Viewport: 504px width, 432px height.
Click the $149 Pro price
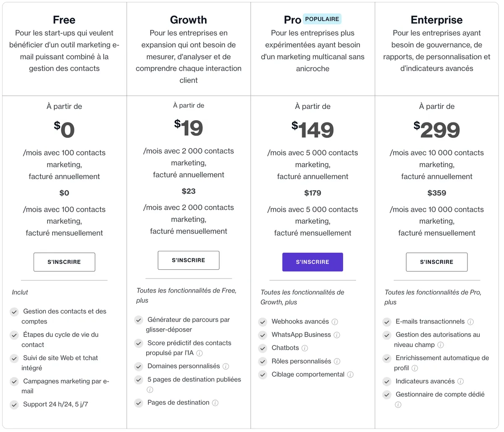click(313, 130)
